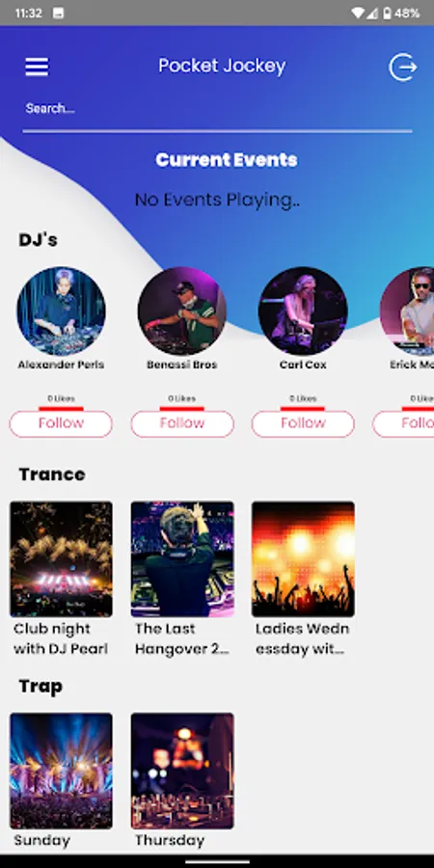This screenshot has height=868, width=434.
Task: Follow Alexander Perls
Action: (61, 423)
